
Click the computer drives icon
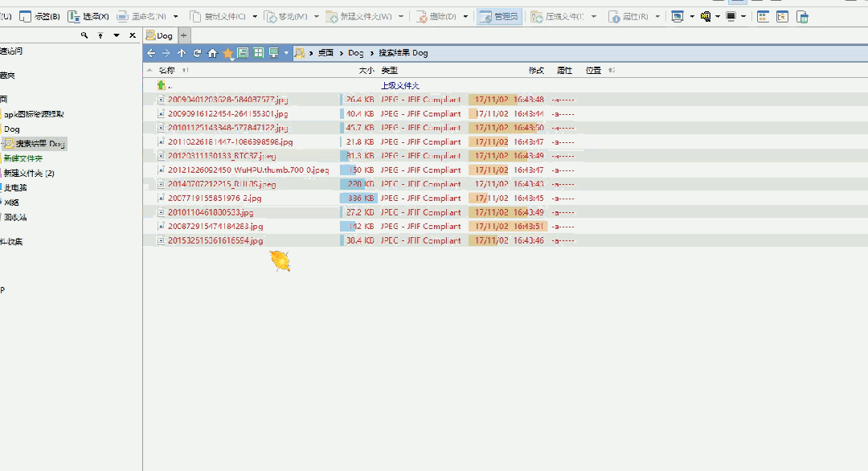[x=273, y=53]
